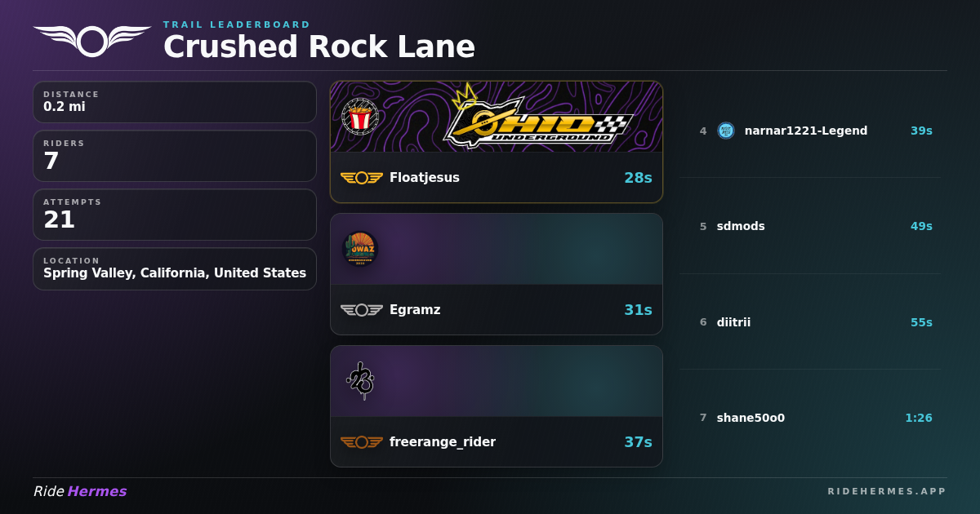The image size is (980, 514).
Task: Open the RIDEHERMES.APP footer link
Action: coord(887,491)
